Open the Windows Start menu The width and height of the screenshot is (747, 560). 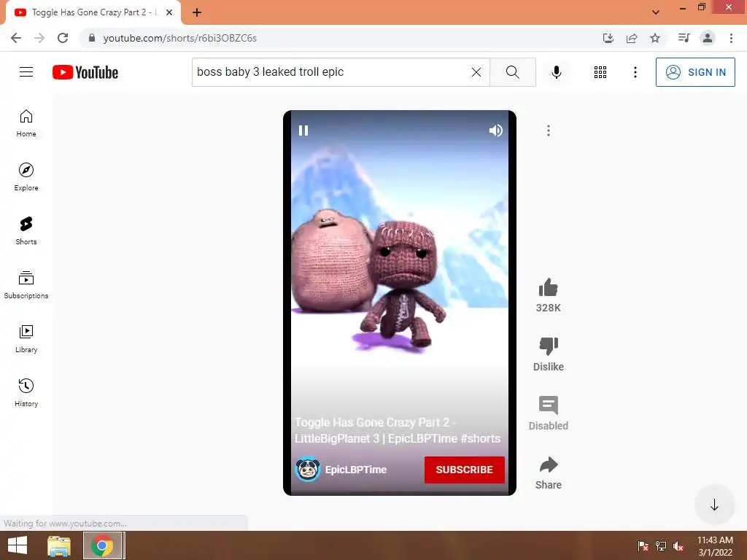click(18, 545)
